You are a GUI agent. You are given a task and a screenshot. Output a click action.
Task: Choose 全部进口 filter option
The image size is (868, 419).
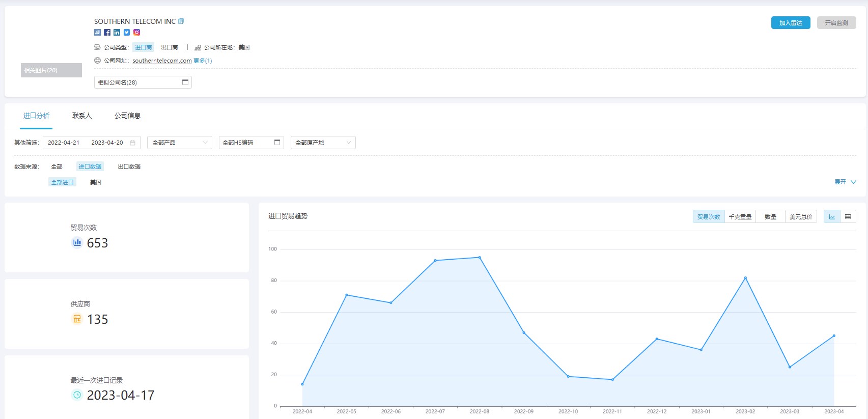62,182
